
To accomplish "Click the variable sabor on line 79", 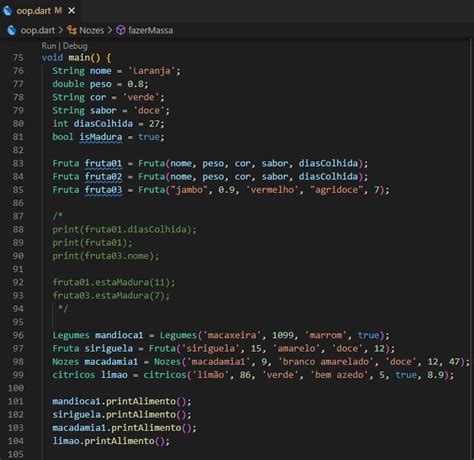I will [x=103, y=111].
